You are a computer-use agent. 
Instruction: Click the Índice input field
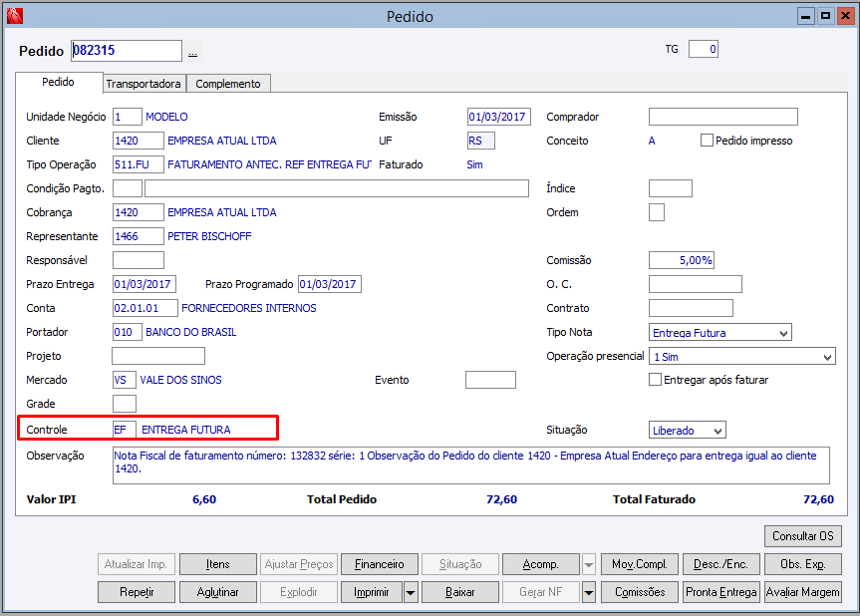tap(671, 188)
